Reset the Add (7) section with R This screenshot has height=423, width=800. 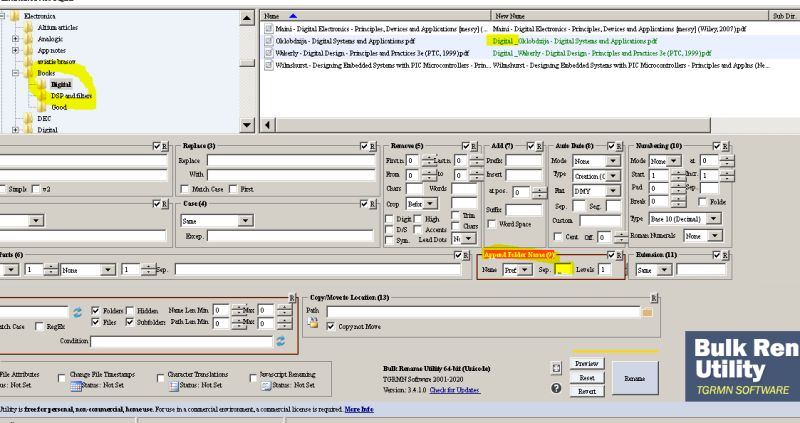(539, 146)
